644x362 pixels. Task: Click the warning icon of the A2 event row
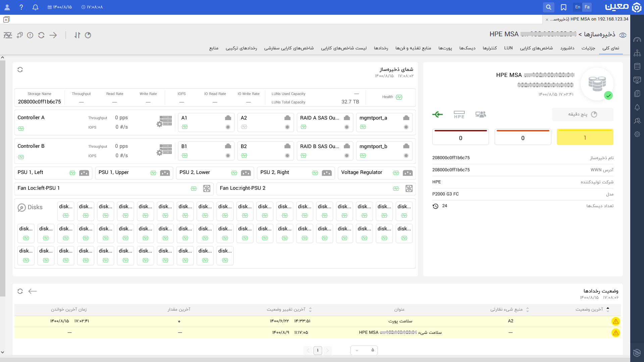pos(615,321)
